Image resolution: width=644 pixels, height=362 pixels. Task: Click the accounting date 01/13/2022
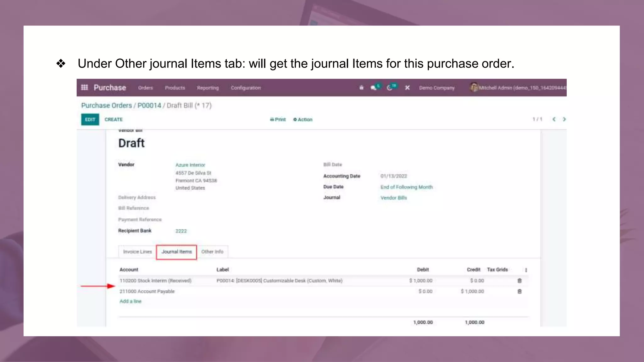(x=394, y=176)
